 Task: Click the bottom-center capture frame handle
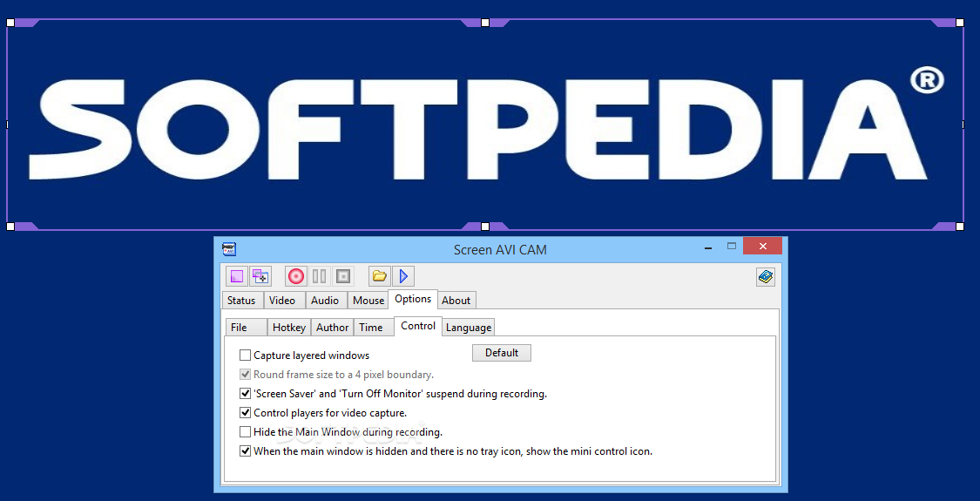(x=485, y=227)
